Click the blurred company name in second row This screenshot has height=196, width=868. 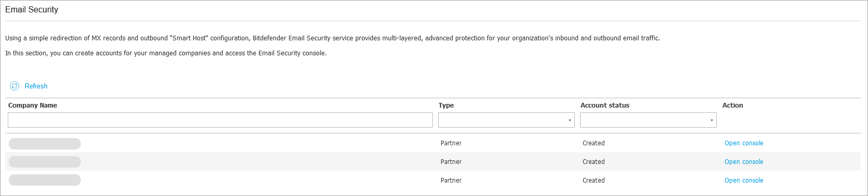[x=45, y=162]
